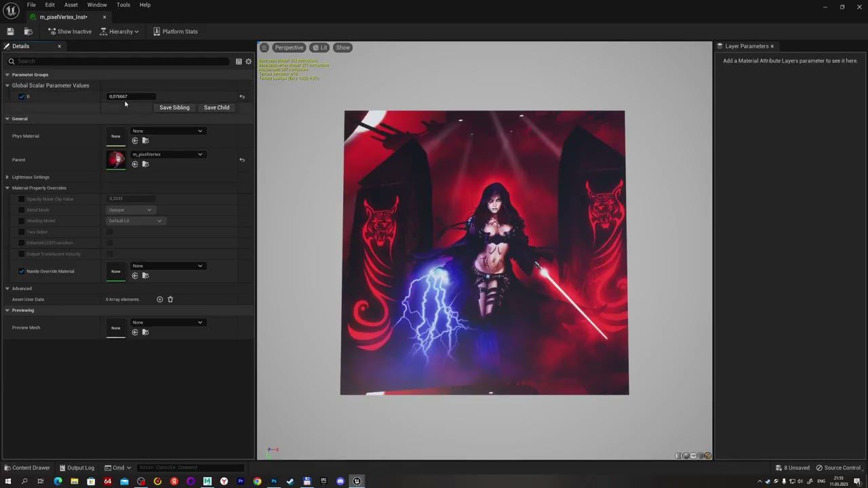Uncheck the B scalar parameter checkbox
The height and width of the screenshot is (488, 868).
coord(22,97)
